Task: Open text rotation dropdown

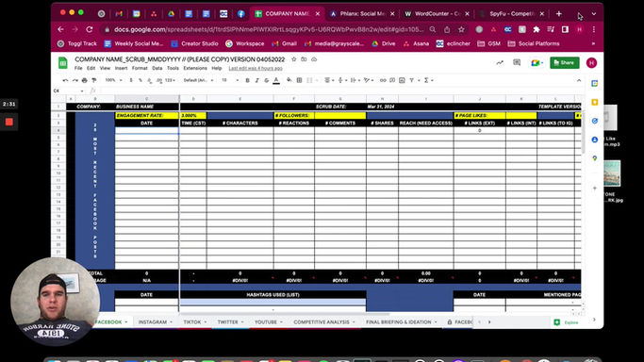Action: 369,80
